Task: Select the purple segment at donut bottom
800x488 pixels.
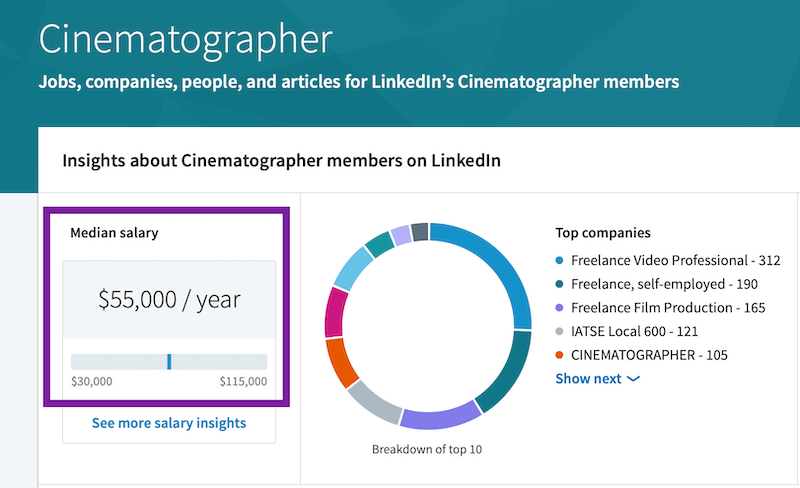Action: [439, 416]
